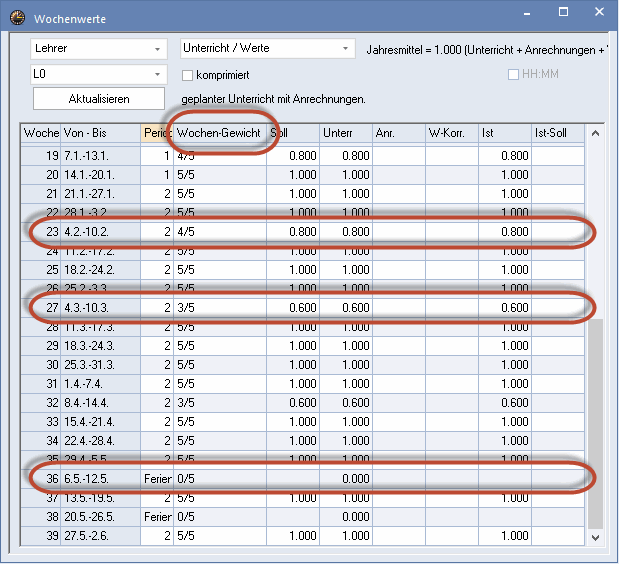Minimize the Wochenwerte window

point(527,13)
